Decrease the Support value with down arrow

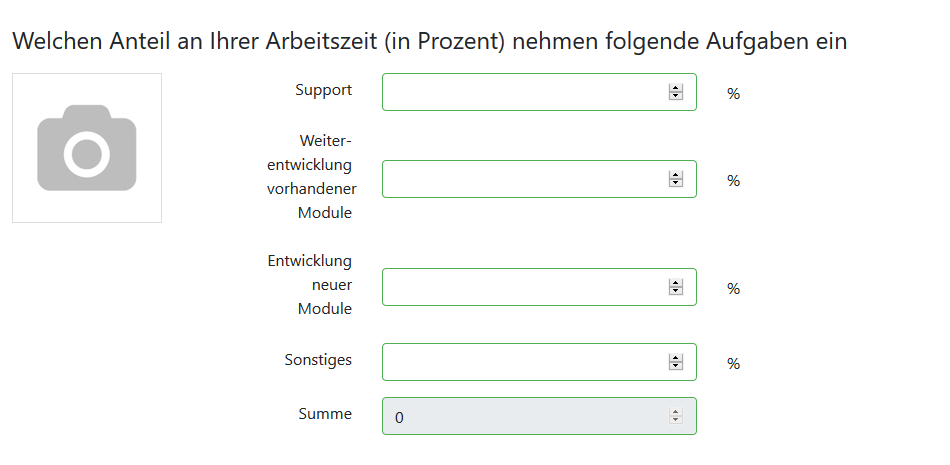(x=676, y=96)
